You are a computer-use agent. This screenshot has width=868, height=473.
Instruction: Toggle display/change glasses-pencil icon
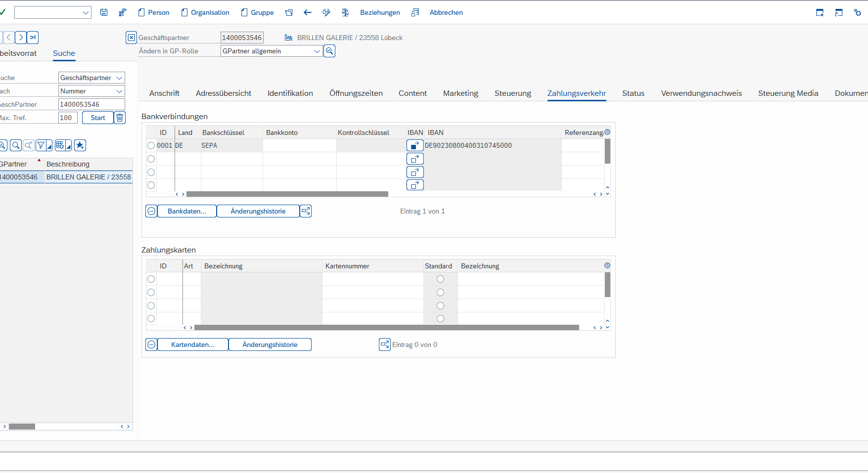(x=326, y=12)
